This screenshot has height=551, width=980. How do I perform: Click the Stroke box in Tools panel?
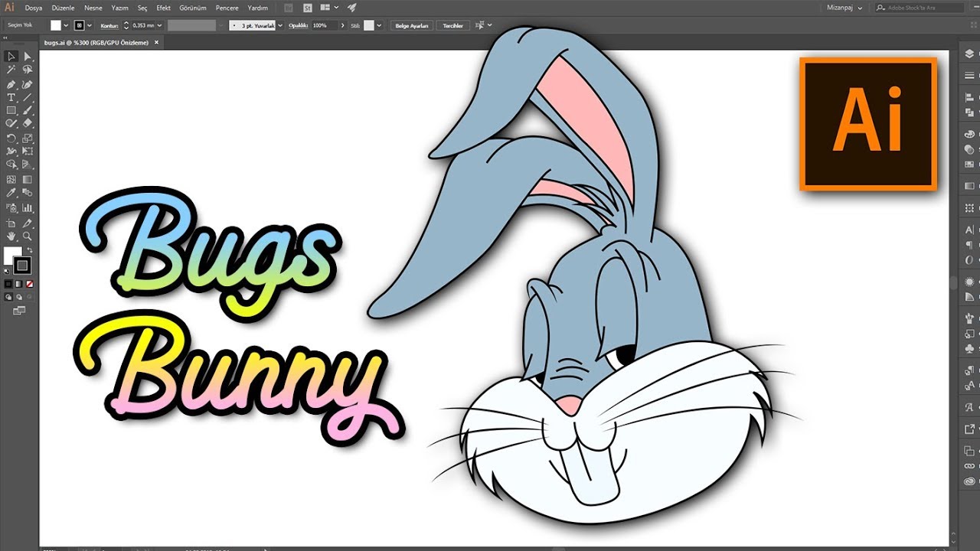click(x=22, y=266)
